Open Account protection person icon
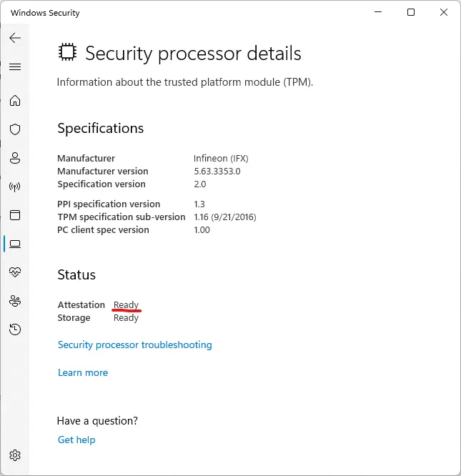Image resolution: width=461 pixels, height=476 pixels. pyautogui.click(x=15, y=158)
